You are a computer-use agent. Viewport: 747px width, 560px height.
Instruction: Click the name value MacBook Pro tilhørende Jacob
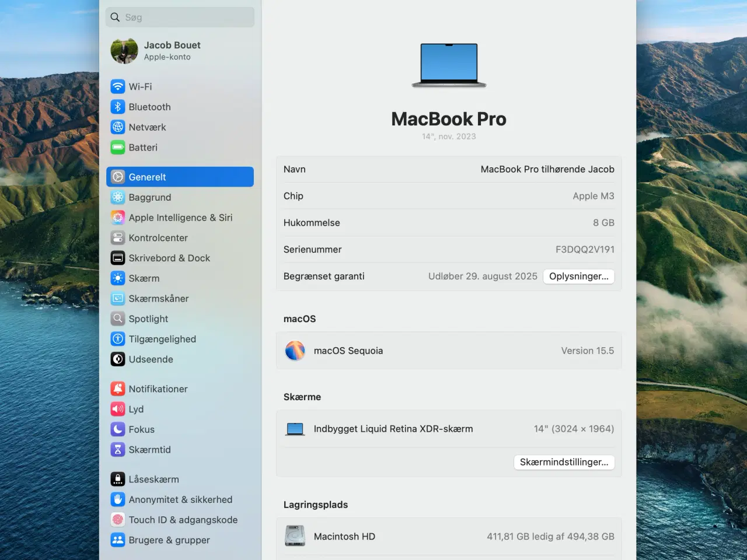[x=547, y=169]
